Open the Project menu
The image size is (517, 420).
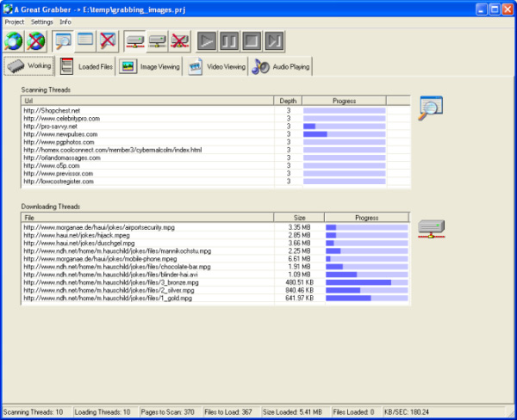[15, 21]
